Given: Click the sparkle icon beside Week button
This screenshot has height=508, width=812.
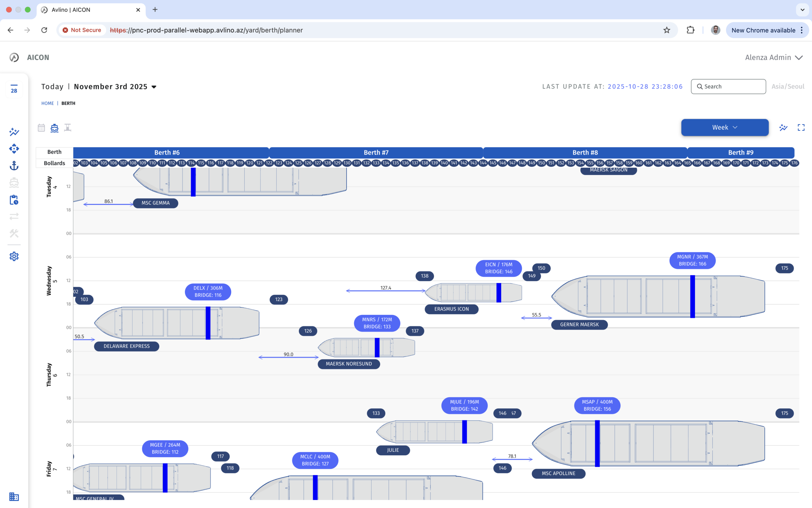Looking at the screenshot, I should (783, 128).
